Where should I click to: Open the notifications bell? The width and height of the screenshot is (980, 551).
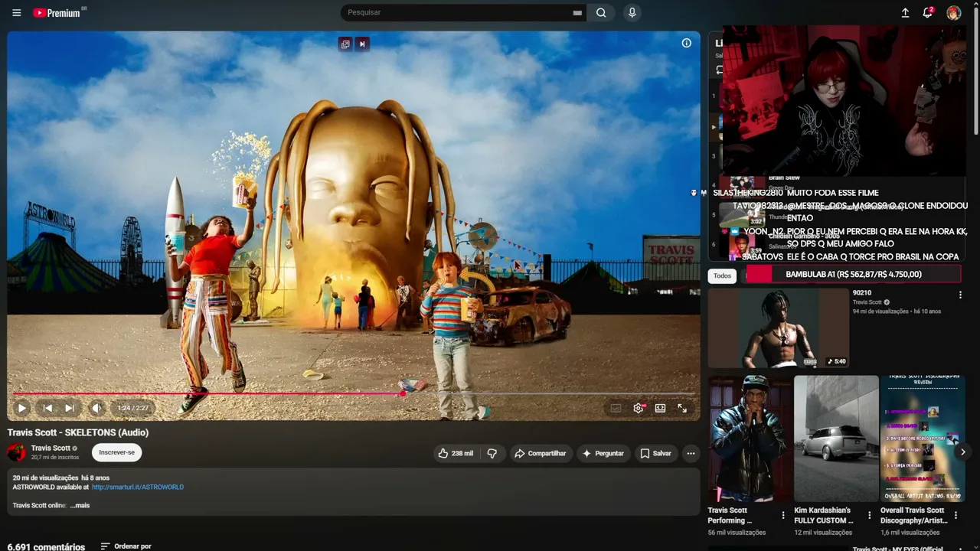(x=928, y=13)
